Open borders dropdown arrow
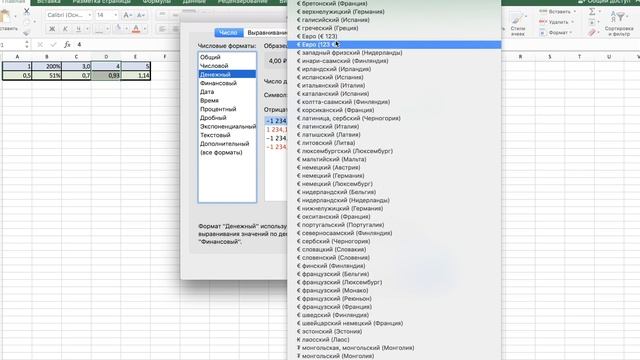The width and height of the screenshot is (640, 360). tap(108, 29)
